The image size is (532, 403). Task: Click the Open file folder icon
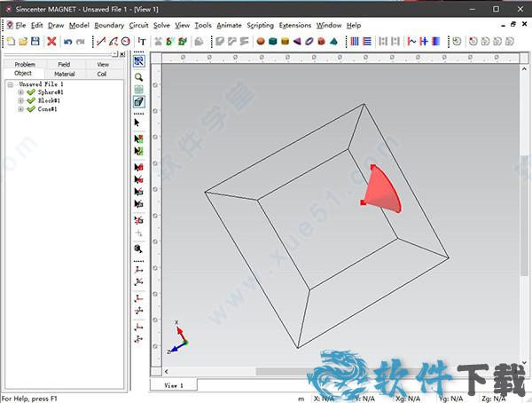click(x=23, y=42)
